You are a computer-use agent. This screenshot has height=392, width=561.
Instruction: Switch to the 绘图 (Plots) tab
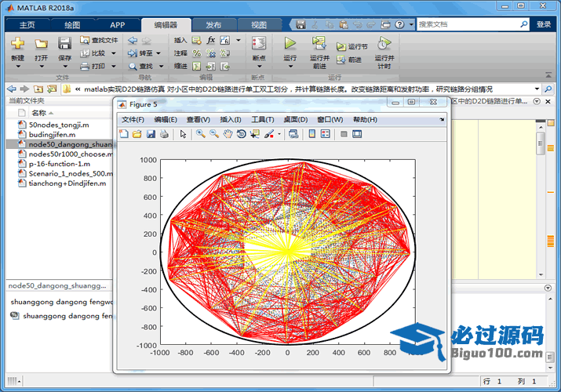(x=71, y=24)
